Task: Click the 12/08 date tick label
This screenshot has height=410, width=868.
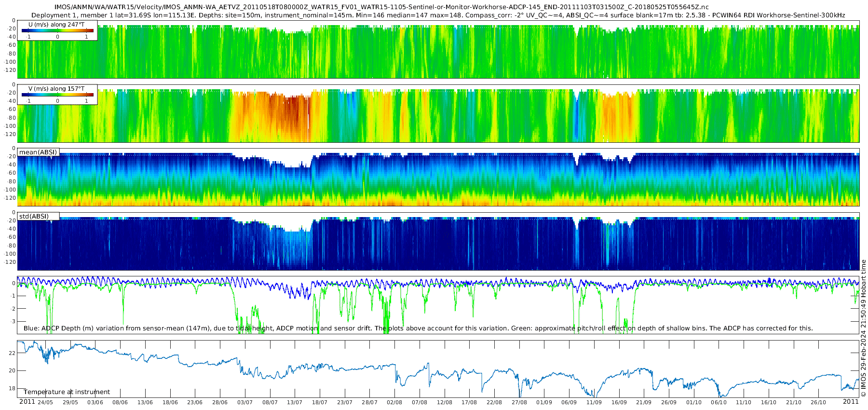Action: (445, 402)
